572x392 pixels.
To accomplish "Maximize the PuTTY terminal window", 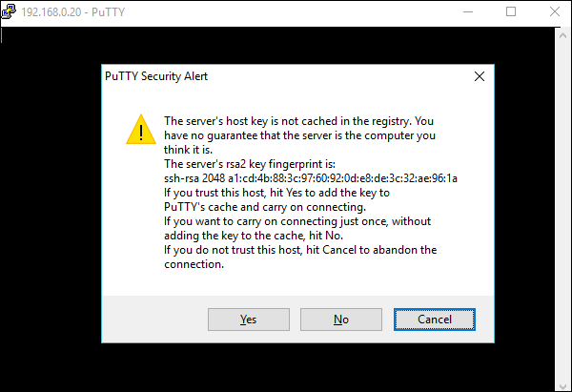I will point(511,12).
